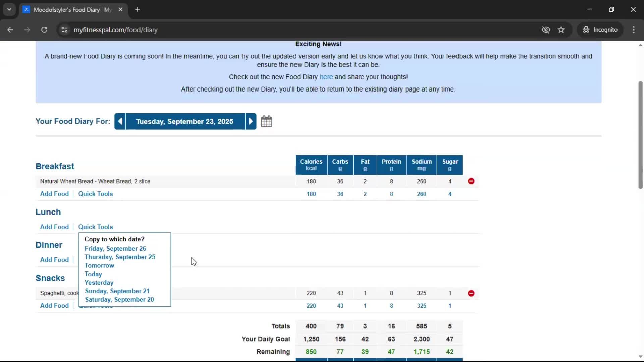Go forward using browser arrow
Viewport: 644px width, 362px height.
[27, 30]
